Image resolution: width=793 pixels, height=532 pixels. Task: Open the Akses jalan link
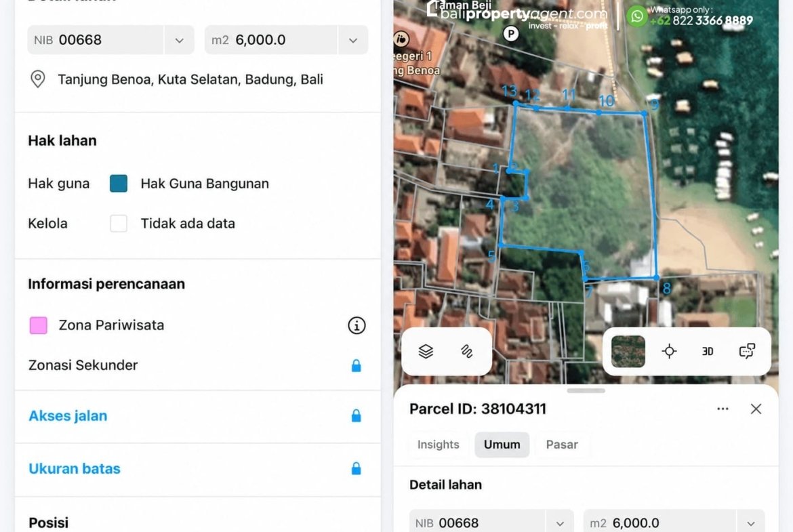point(68,415)
